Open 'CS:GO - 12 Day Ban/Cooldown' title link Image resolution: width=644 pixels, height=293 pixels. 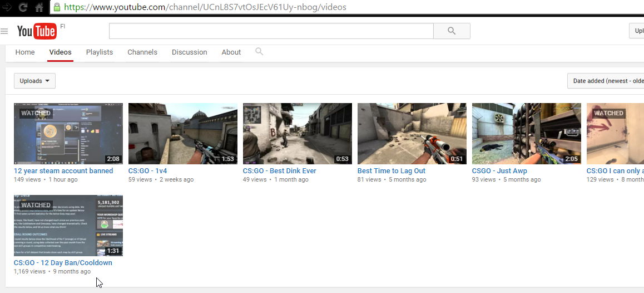pyautogui.click(x=63, y=263)
